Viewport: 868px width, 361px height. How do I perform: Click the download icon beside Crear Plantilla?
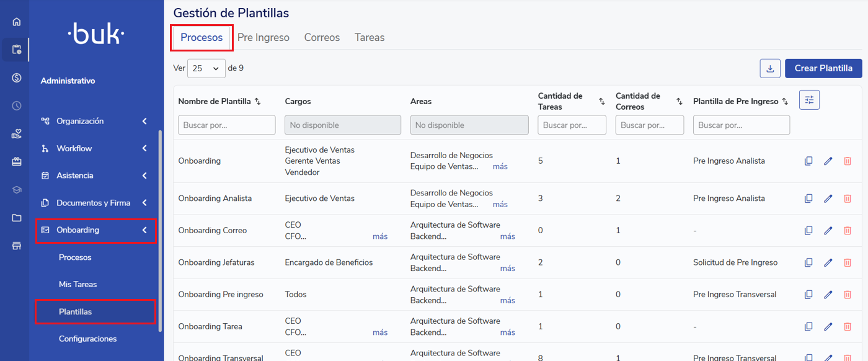point(770,68)
